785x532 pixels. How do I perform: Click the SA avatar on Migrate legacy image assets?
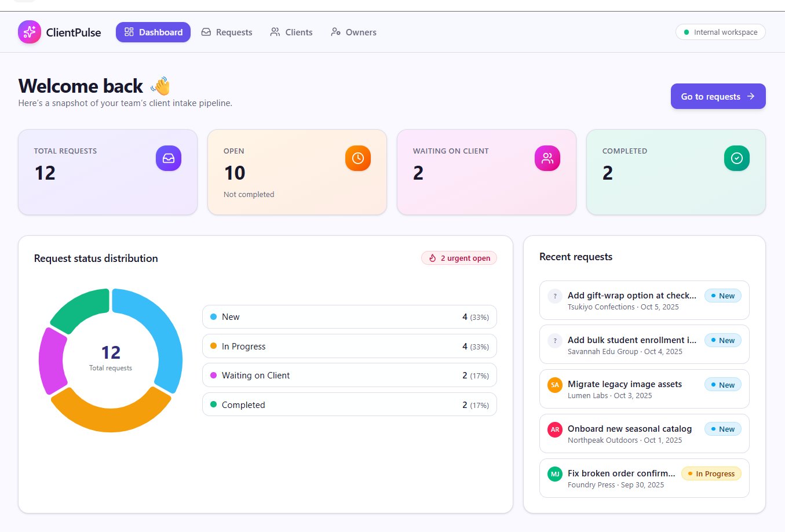(555, 385)
